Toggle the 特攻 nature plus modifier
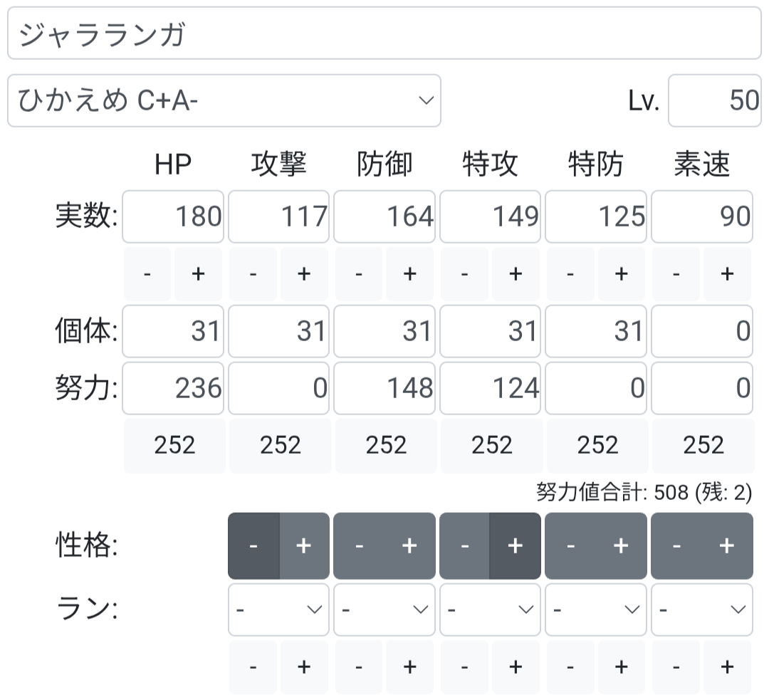The image size is (769, 700). (515, 546)
